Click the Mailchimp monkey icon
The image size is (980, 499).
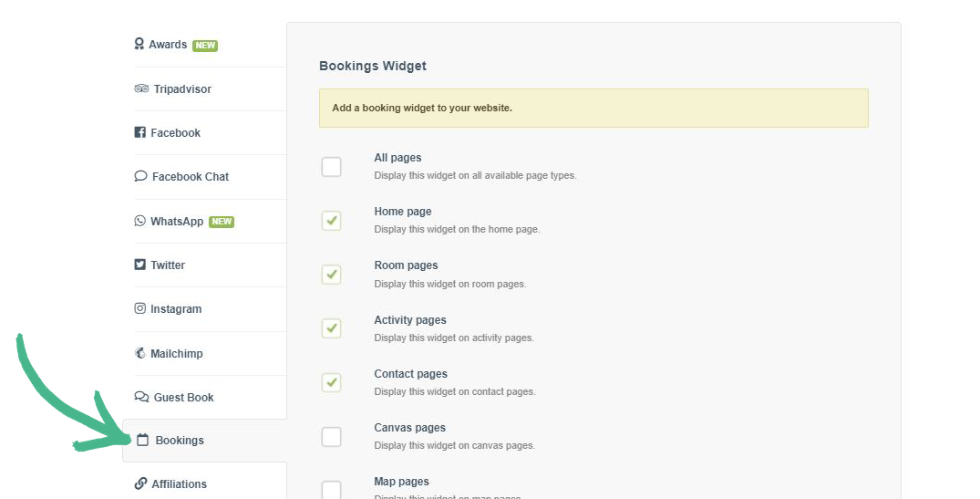coord(140,353)
